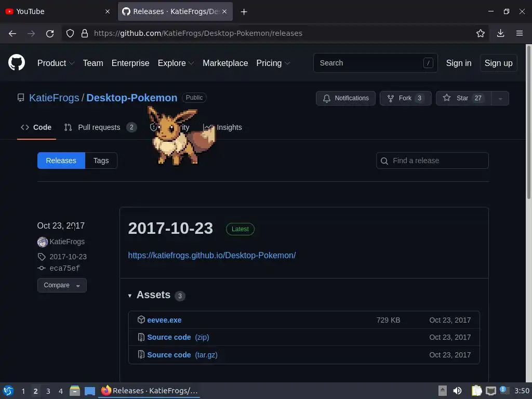
Task: Open the Firefox downloads arrow icon
Action: (x=500, y=33)
